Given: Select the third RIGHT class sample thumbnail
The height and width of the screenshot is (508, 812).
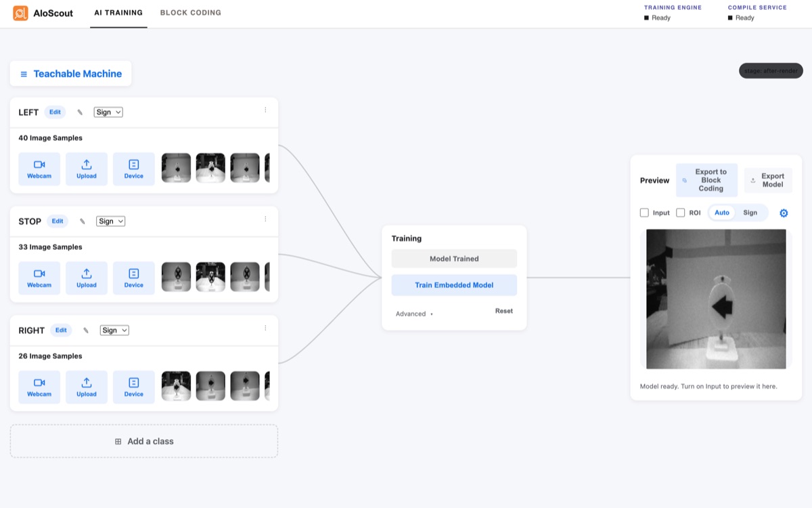Looking at the screenshot, I should (x=245, y=386).
